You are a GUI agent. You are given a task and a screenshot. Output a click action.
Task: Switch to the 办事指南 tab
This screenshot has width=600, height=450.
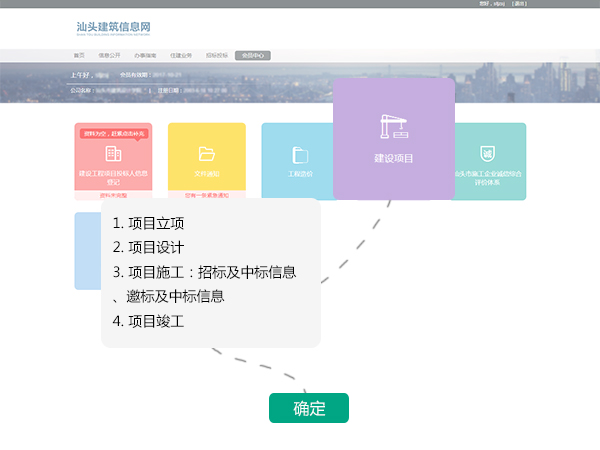145,55
